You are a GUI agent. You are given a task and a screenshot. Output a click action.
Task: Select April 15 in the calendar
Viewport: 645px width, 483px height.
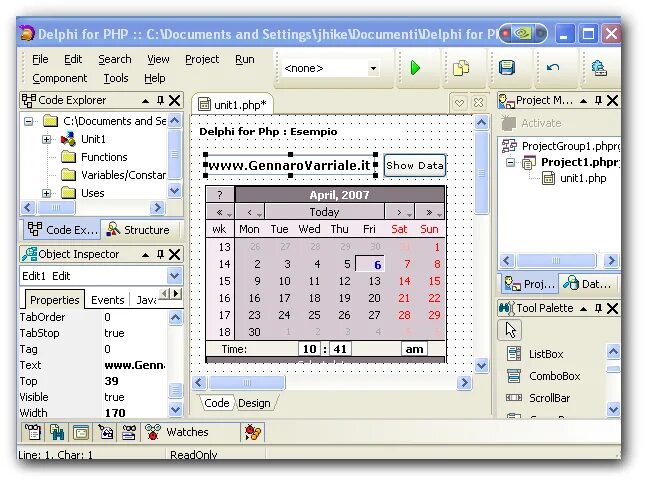tap(434, 281)
